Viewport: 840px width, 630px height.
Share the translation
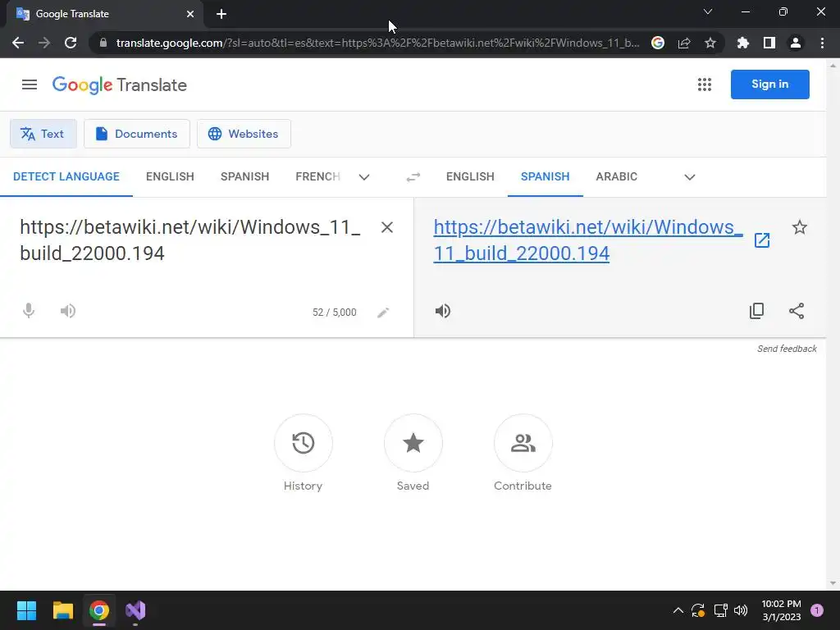point(797,311)
